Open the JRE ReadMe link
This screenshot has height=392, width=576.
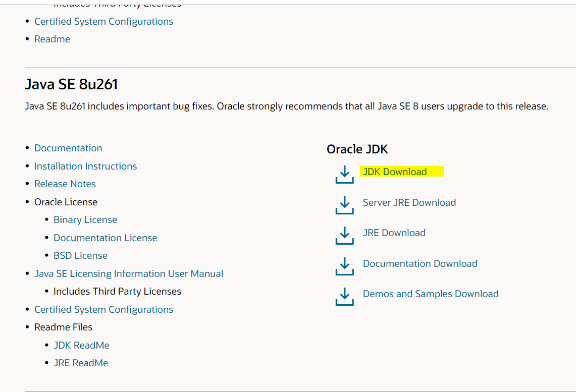click(81, 363)
